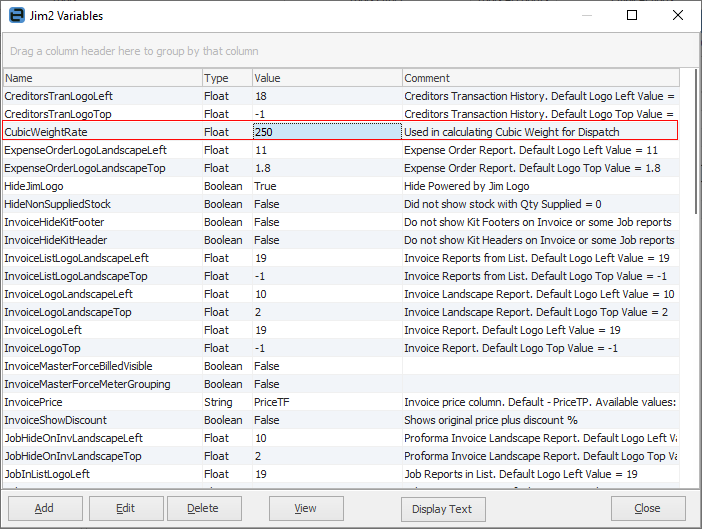The width and height of the screenshot is (702, 529).
Task: Click the Delete button
Action: tap(204, 508)
